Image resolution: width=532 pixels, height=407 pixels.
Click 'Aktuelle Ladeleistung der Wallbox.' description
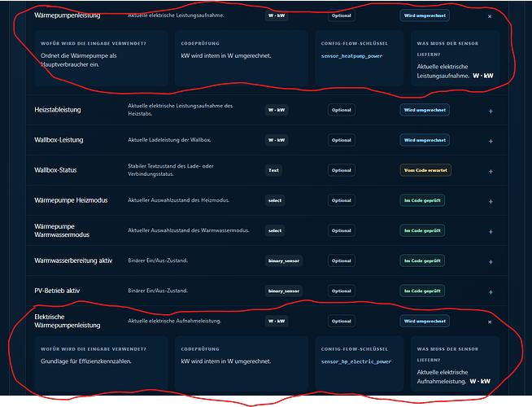pyautogui.click(x=169, y=140)
